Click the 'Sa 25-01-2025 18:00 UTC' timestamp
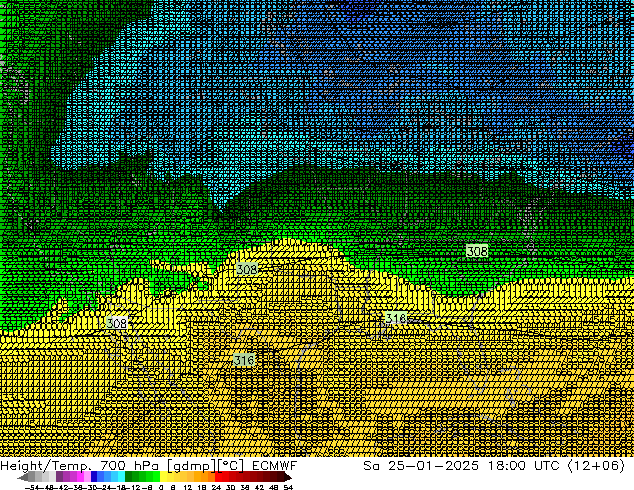The height and width of the screenshot is (490, 634). [x=461, y=465]
